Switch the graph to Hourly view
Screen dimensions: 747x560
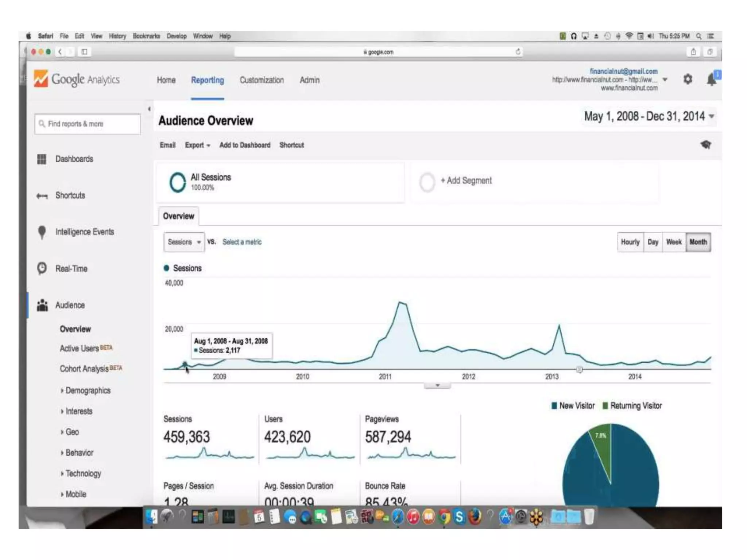click(630, 242)
